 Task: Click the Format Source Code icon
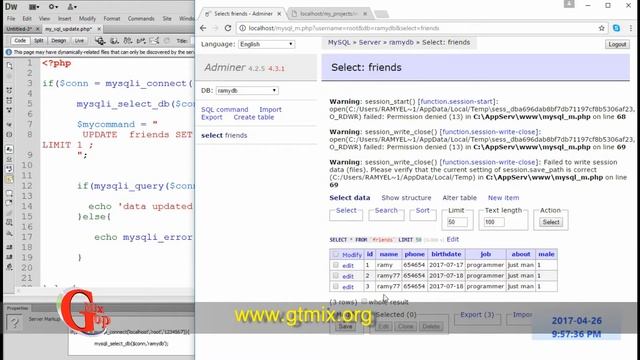pyautogui.click(x=9, y=267)
